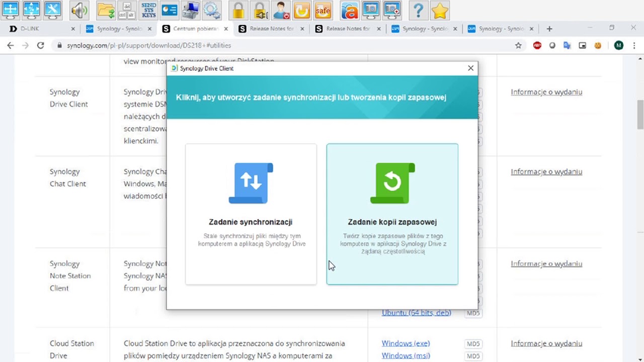Bookmark page with address bar star
Screen dimensions: 644x362
[518, 45]
